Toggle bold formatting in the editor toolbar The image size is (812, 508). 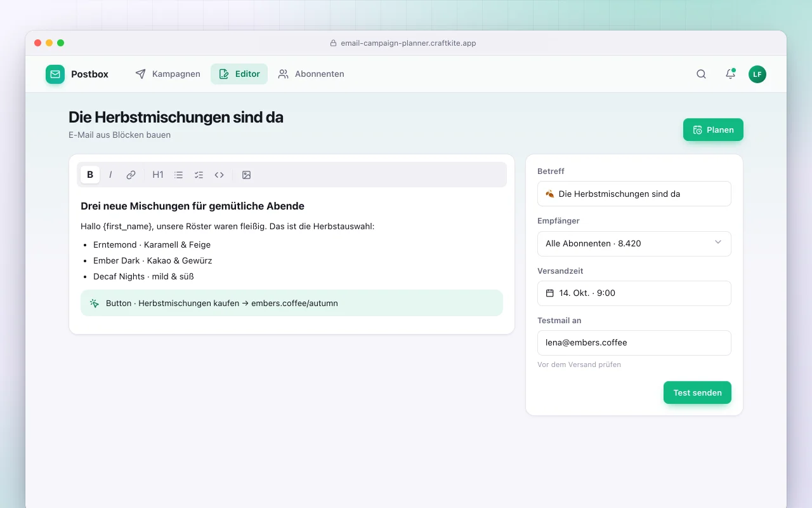[90, 175]
